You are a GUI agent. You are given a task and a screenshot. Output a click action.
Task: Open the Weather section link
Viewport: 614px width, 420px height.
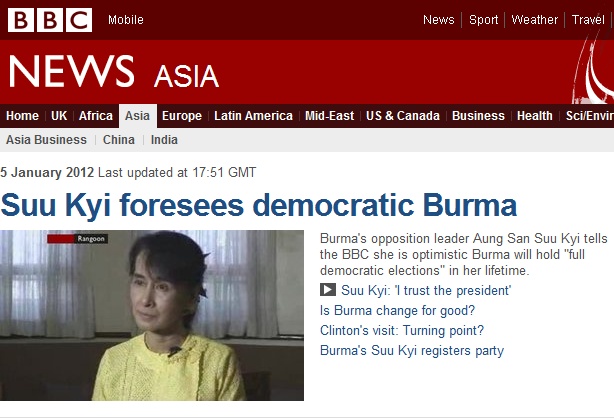535,20
